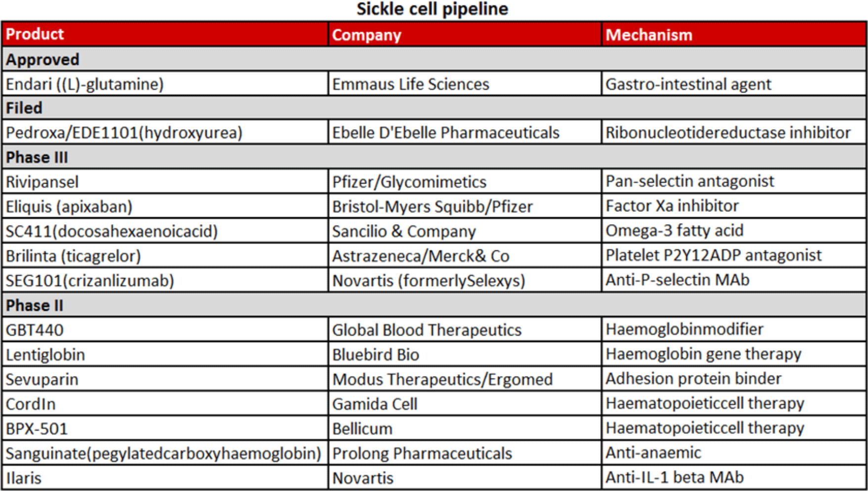Select the Filed section row
868x491 pixels.
coord(434,107)
